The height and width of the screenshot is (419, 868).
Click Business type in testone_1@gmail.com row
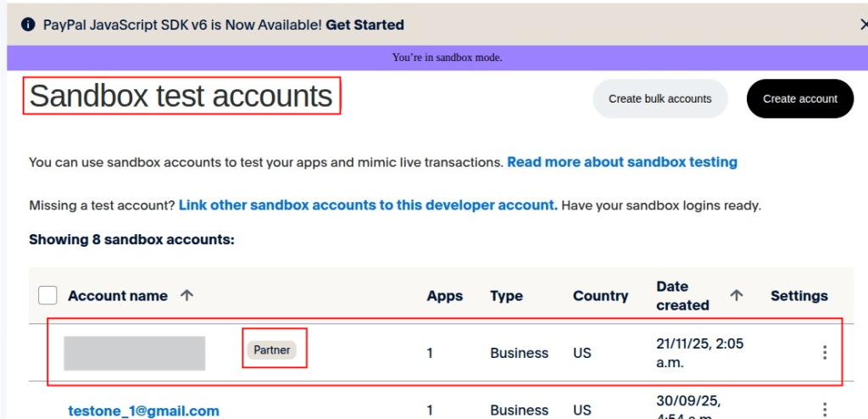click(x=520, y=411)
